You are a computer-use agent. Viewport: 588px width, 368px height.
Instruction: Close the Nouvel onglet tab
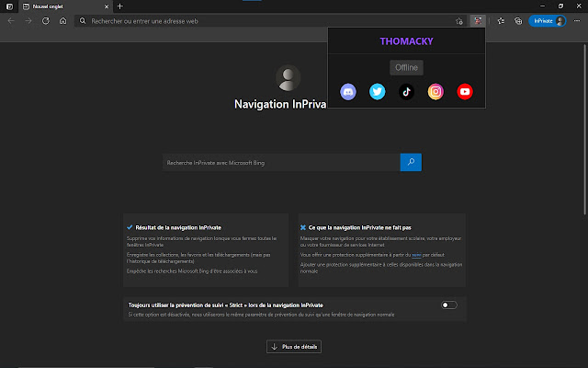click(107, 6)
